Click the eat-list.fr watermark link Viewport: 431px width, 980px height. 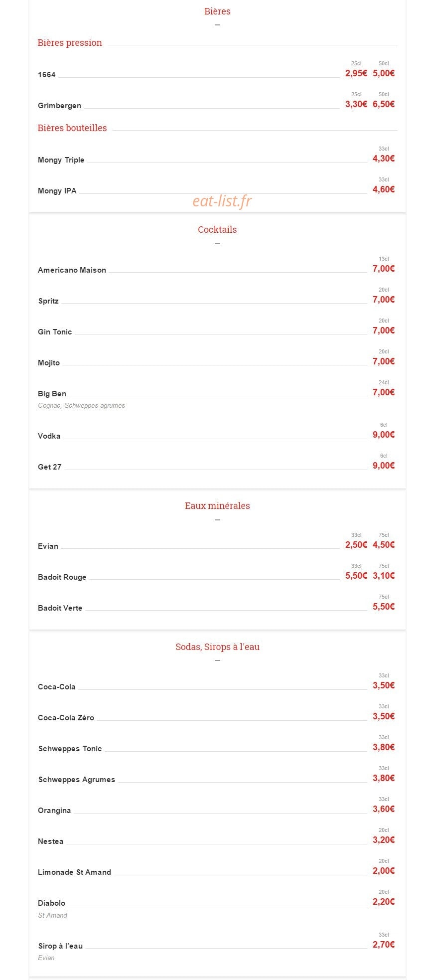pyautogui.click(x=222, y=200)
